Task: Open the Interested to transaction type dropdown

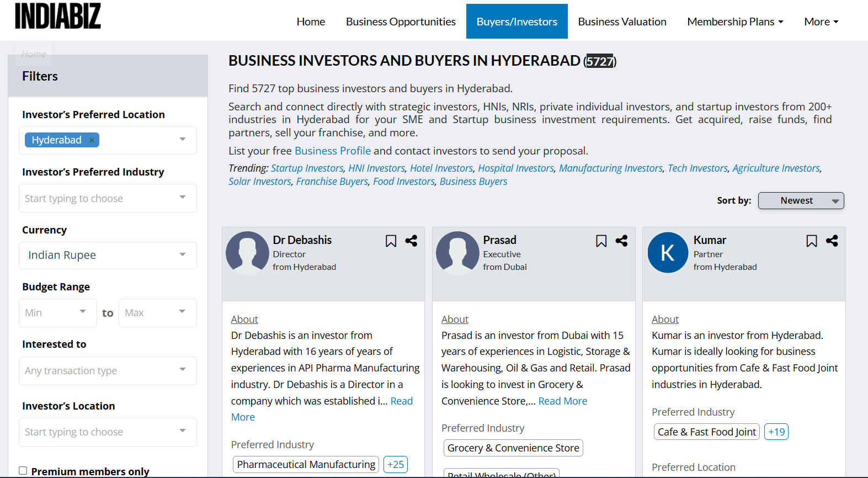Action: [x=108, y=370]
